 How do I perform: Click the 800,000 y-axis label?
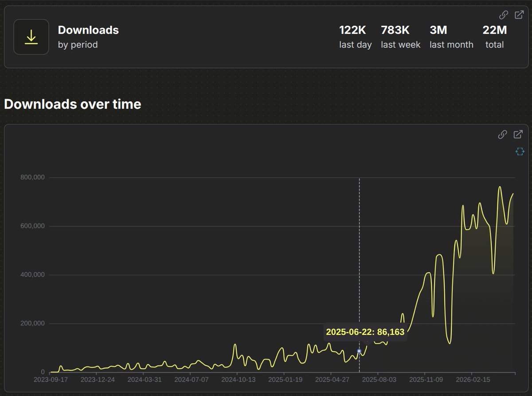33,177
